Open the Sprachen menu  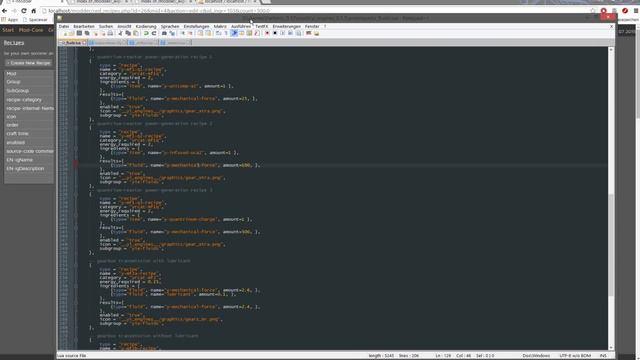170,27
